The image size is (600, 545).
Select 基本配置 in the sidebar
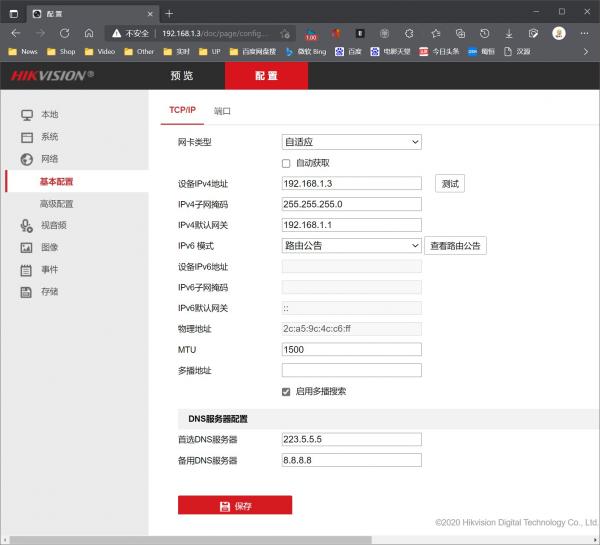pos(57,181)
